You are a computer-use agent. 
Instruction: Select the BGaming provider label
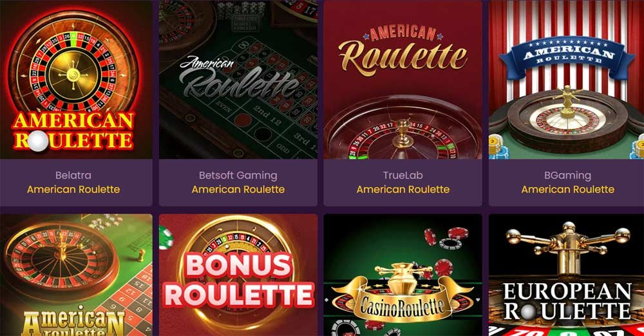[568, 175]
